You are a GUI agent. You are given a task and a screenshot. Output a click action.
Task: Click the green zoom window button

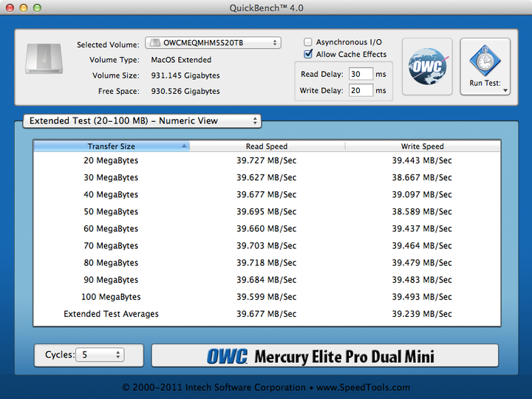[38, 7]
